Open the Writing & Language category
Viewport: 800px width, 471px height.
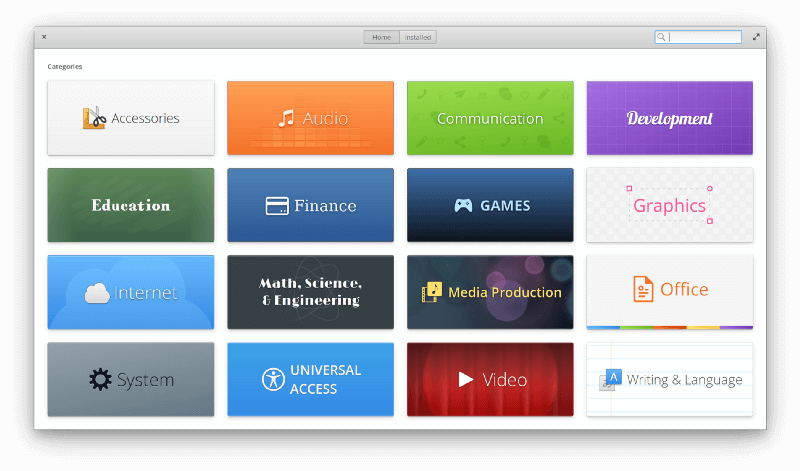point(669,379)
